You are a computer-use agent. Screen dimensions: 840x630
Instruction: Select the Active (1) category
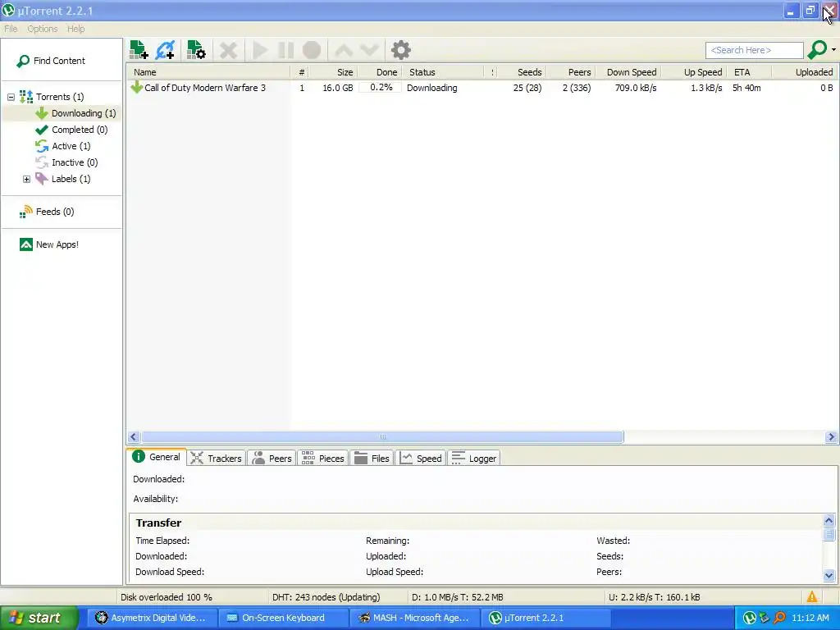pos(62,146)
